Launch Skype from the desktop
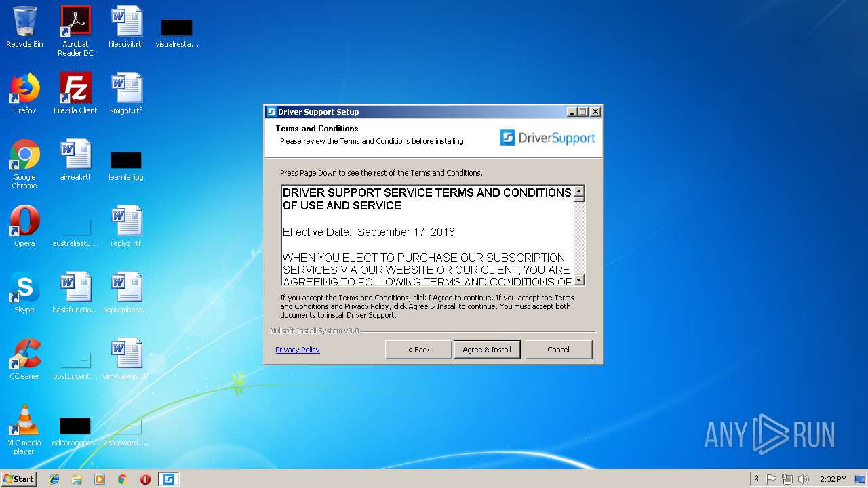The image size is (868, 488). click(24, 293)
